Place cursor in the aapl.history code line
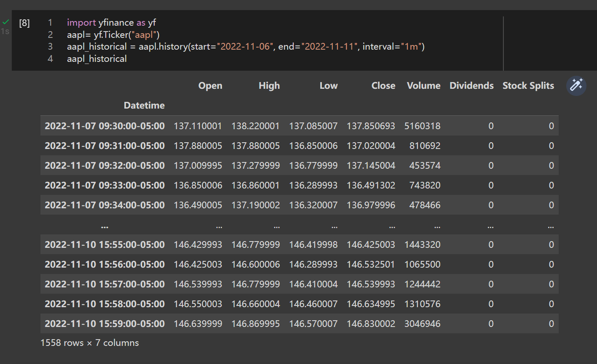597x364 pixels. pos(245,47)
